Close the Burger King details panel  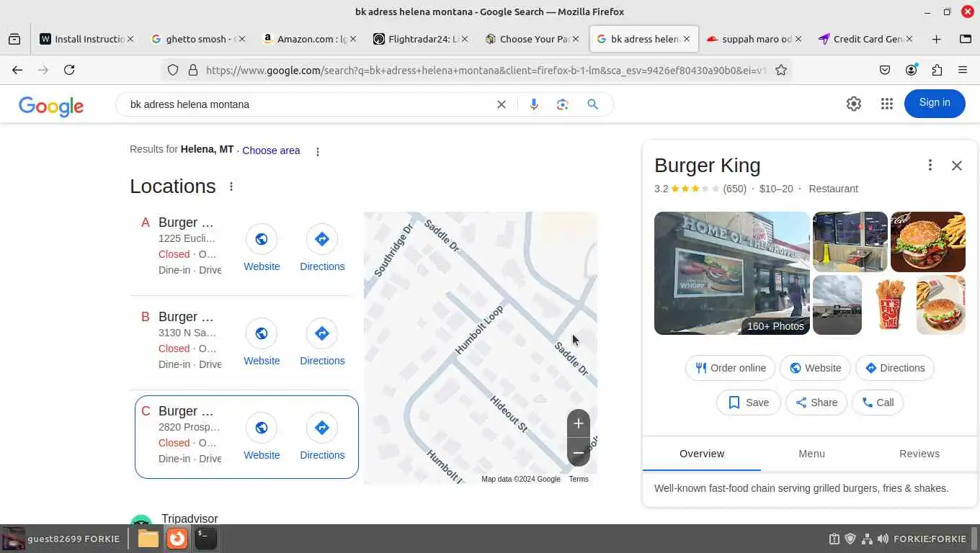click(957, 166)
